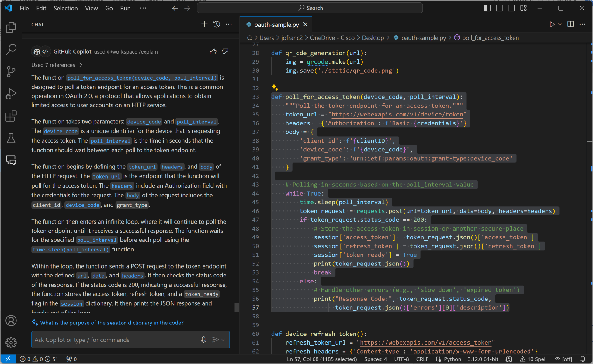
Task: Open the overflow menu ellipsis in menu bar
Action: pos(143,8)
